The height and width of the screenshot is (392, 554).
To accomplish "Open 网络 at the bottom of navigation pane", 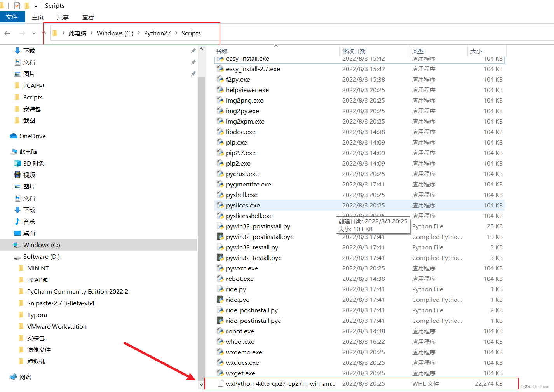I will pos(25,376).
